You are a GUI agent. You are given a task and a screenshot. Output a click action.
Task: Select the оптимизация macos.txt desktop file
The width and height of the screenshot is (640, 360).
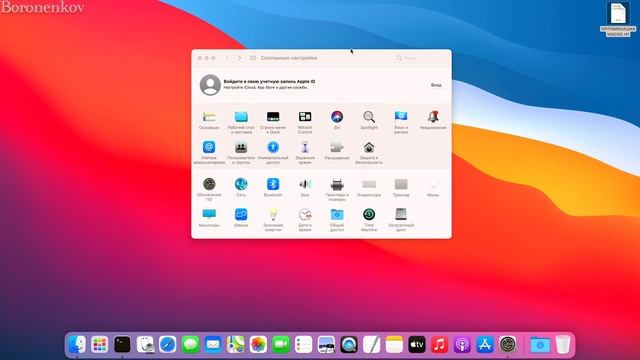tap(618, 19)
